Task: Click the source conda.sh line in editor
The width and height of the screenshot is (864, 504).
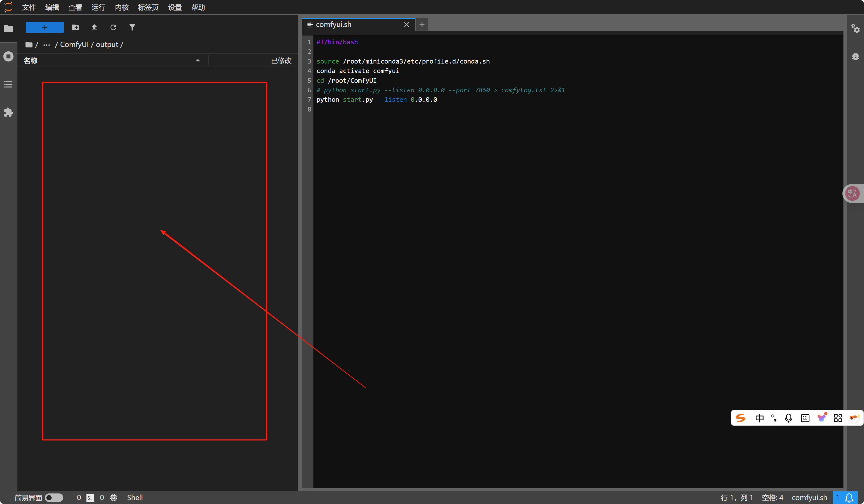Action: click(403, 61)
